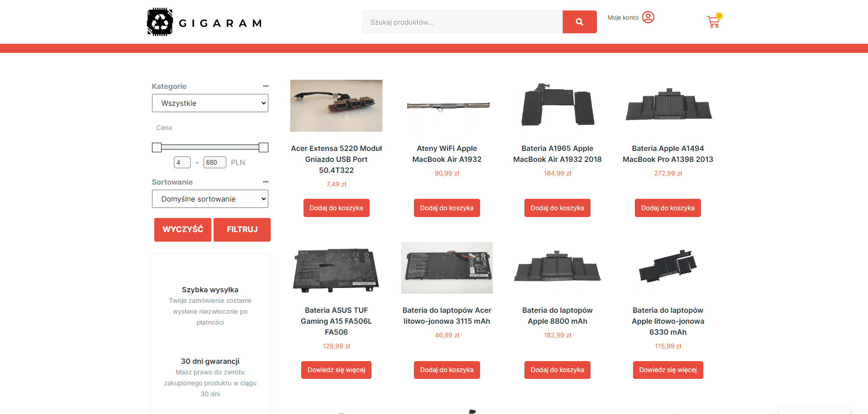
Task: Open the Acer litowo-jonowa 3115 mAh battery thumbnail
Action: pos(447,268)
